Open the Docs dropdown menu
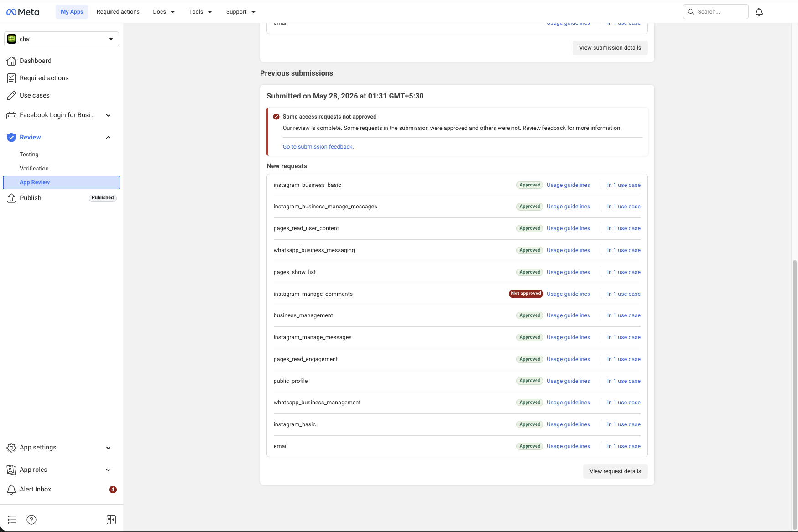Screen dimensions: 798x532 164,12
